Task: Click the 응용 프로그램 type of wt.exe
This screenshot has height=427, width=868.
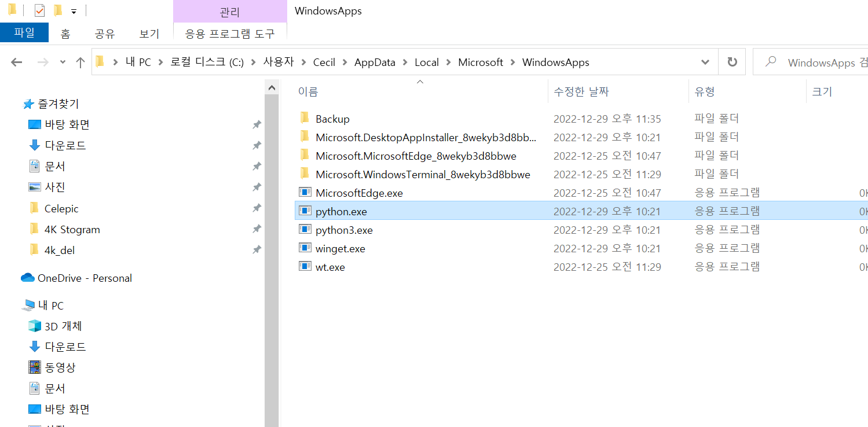Action: click(727, 267)
